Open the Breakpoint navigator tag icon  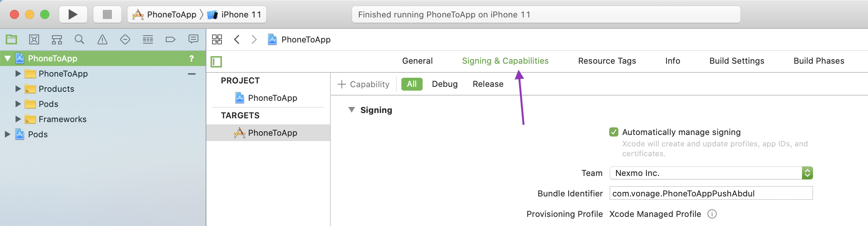point(170,39)
